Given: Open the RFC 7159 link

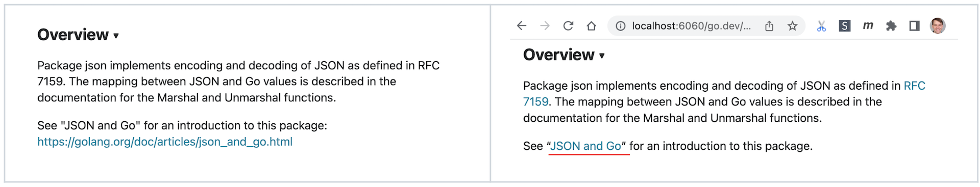Looking at the screenshot, I should tap(914, 86).
